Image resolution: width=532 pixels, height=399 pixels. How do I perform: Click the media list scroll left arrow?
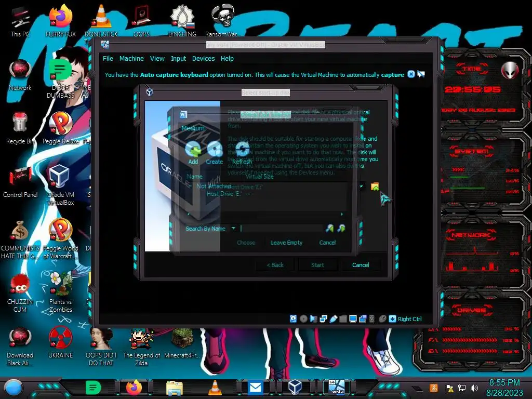189,214
